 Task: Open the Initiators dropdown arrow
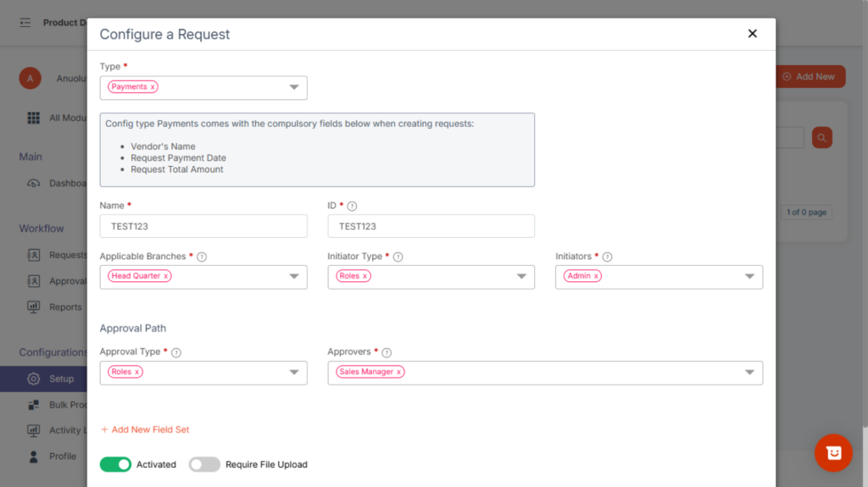[749, 276]
